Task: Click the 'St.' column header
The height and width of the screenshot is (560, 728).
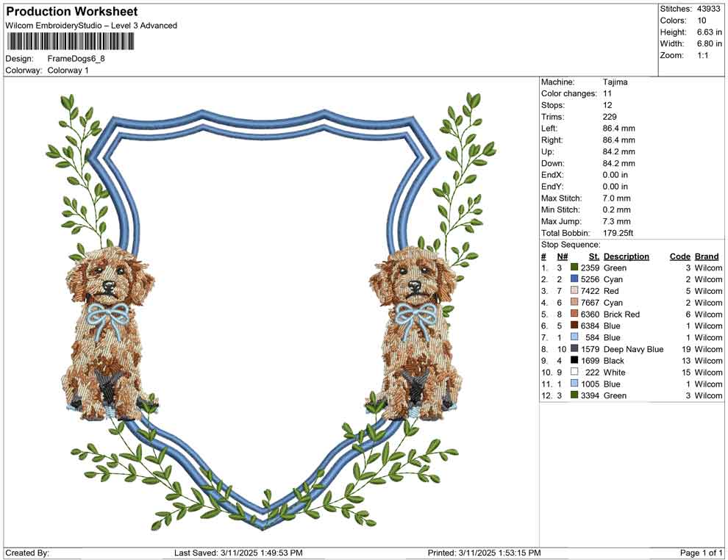Action: [x=594, y=256]
